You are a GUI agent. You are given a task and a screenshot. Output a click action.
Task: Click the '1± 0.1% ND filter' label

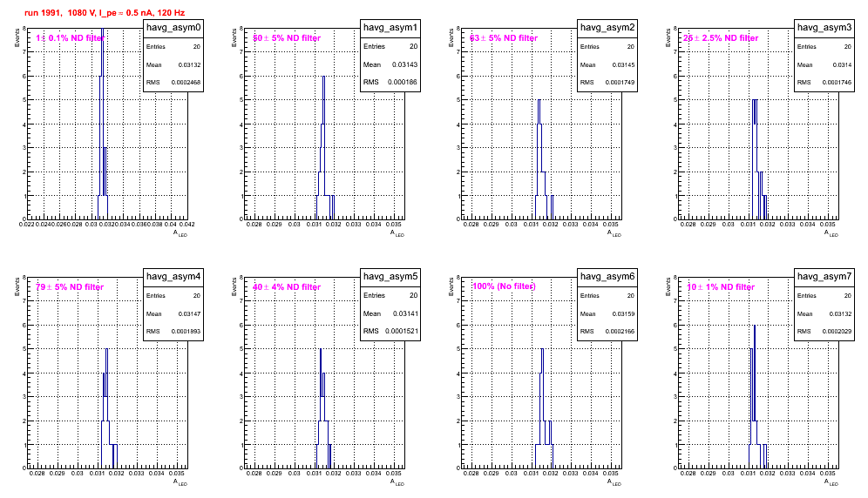(x=70, y=37)
